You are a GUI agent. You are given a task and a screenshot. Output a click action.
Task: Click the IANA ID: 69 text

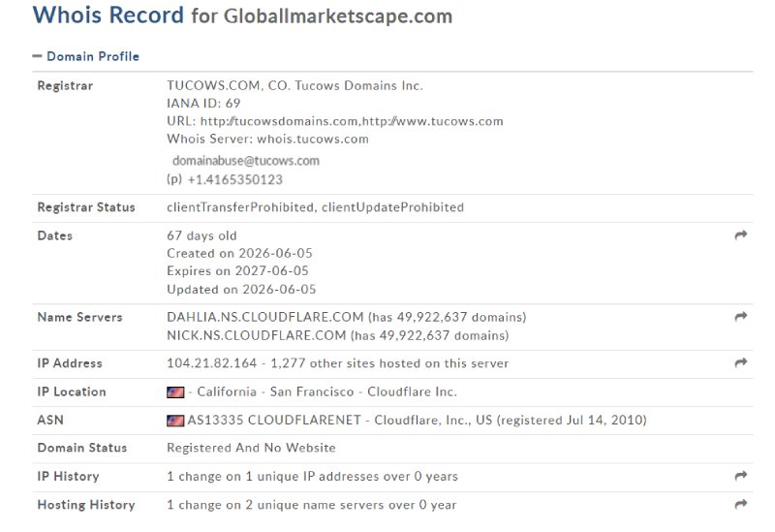point(203,104)
